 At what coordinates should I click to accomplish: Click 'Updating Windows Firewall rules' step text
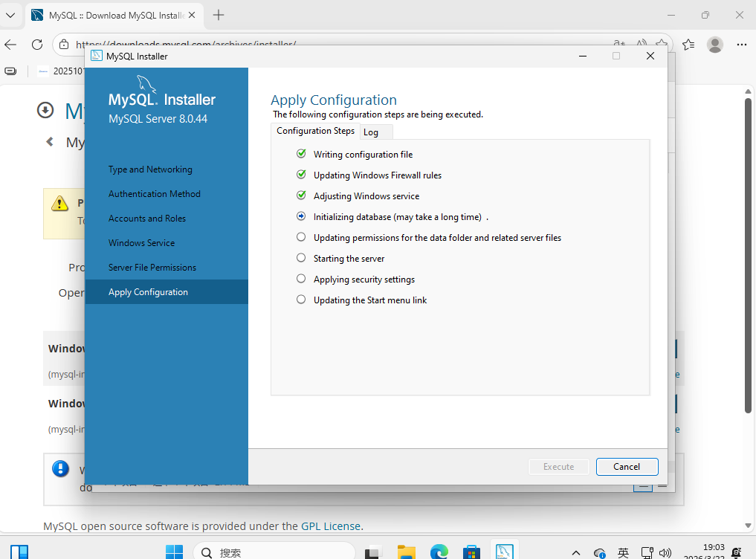coord(378,175)
